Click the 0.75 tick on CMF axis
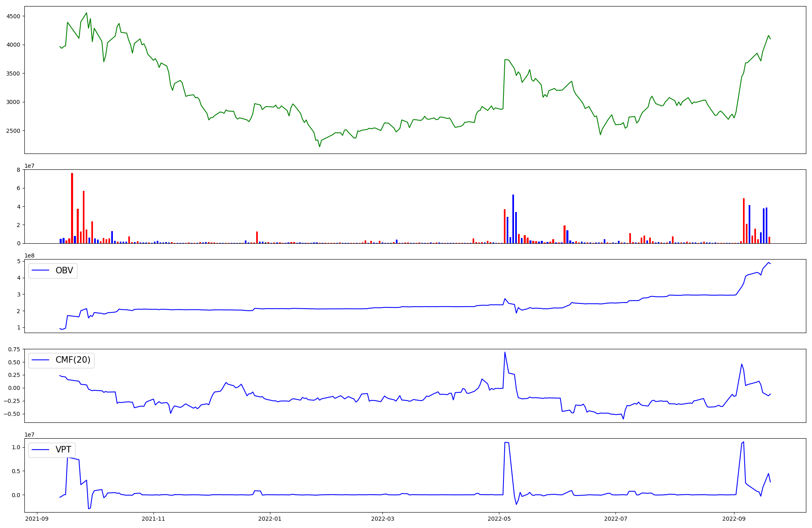 (x=14, y=349)
